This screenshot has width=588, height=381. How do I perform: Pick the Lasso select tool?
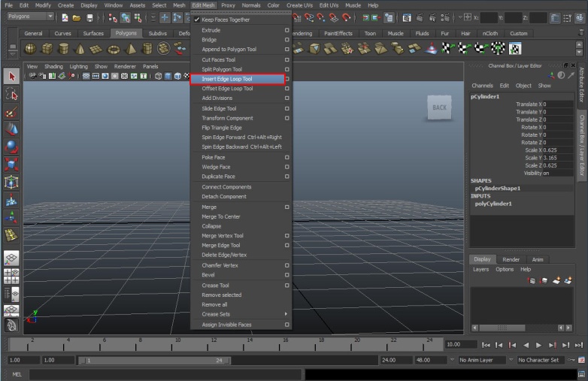tap(11, 94)
